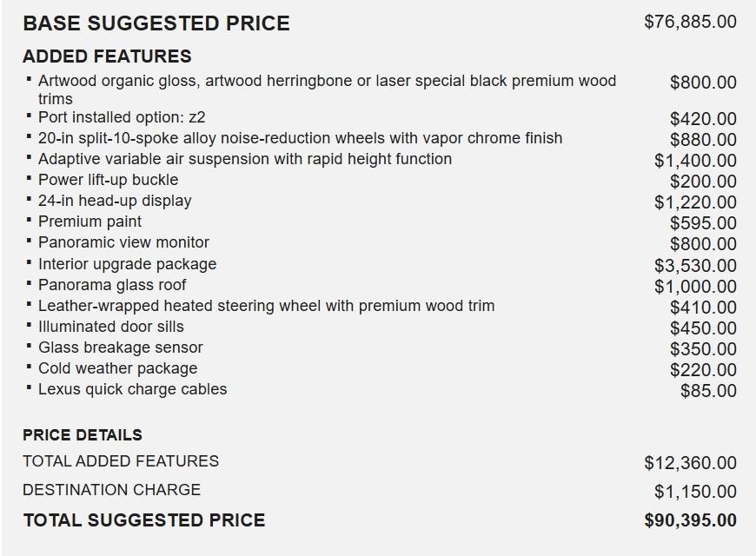The image size is (756, 556).
Task: Select the Lexus quick charge cables item
Action: click(x=132, y=389)
